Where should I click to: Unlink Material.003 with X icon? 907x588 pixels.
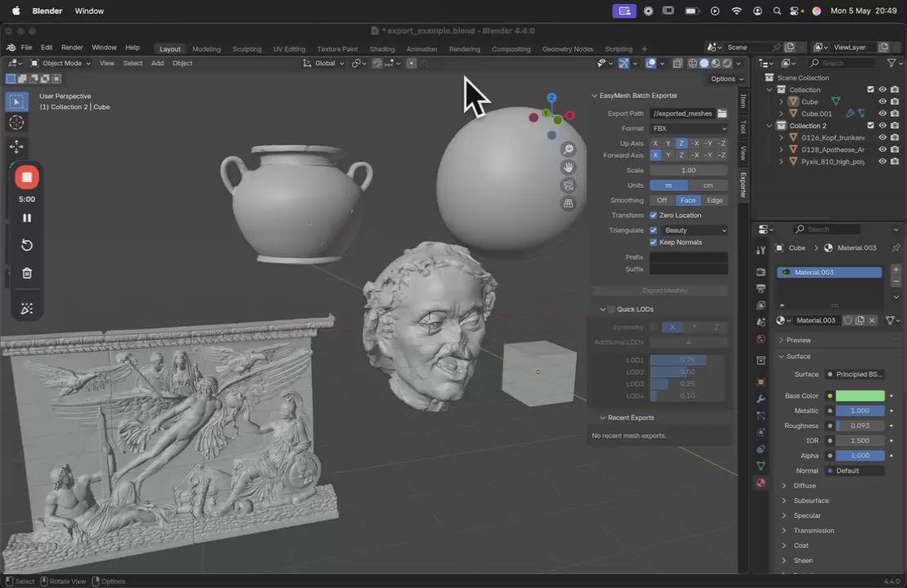pos(873,320)
